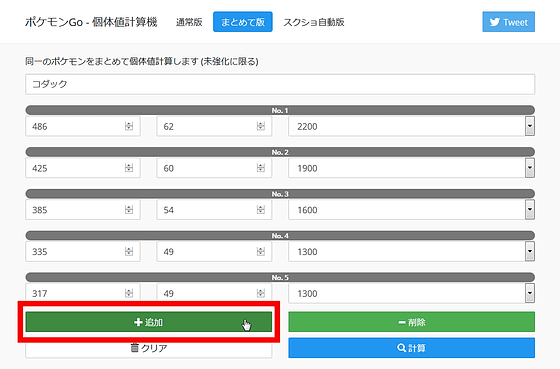This screenshot has height=369, width=560.
Task: Click stepper arrows on No.5 HP field
Action: tap(261, 293)
